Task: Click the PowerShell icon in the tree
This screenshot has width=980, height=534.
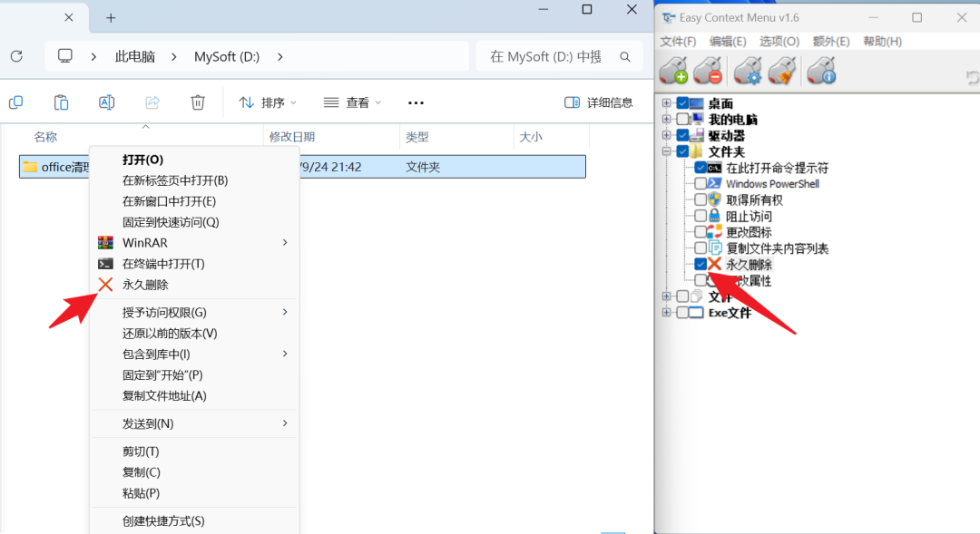Action: coord(714,184)
